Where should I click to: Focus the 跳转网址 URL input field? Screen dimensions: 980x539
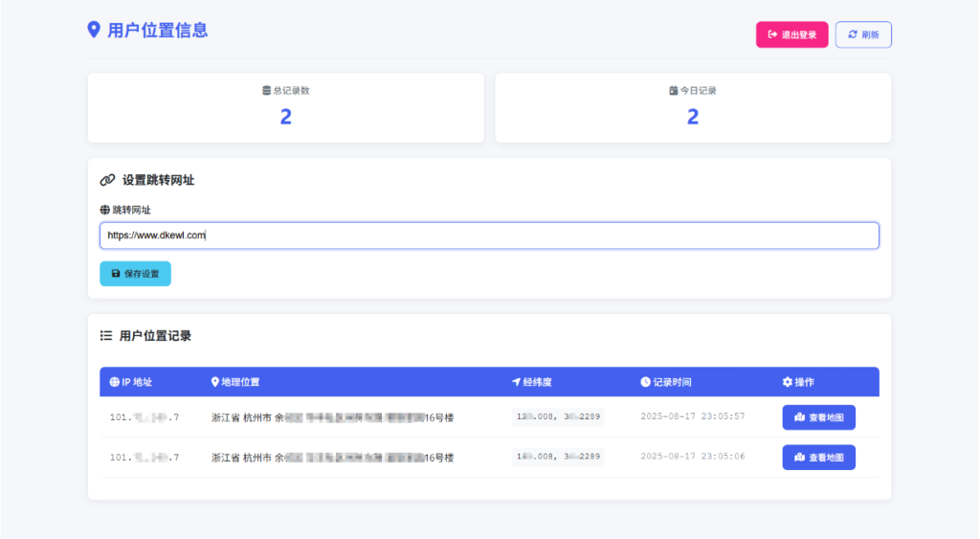pyautogui.click(x=489, y=236)
